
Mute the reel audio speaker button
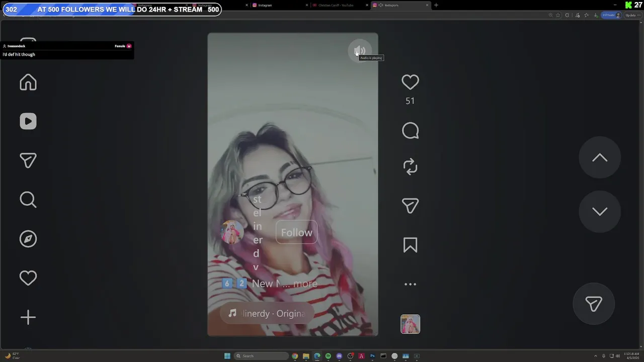click(359, 51)
